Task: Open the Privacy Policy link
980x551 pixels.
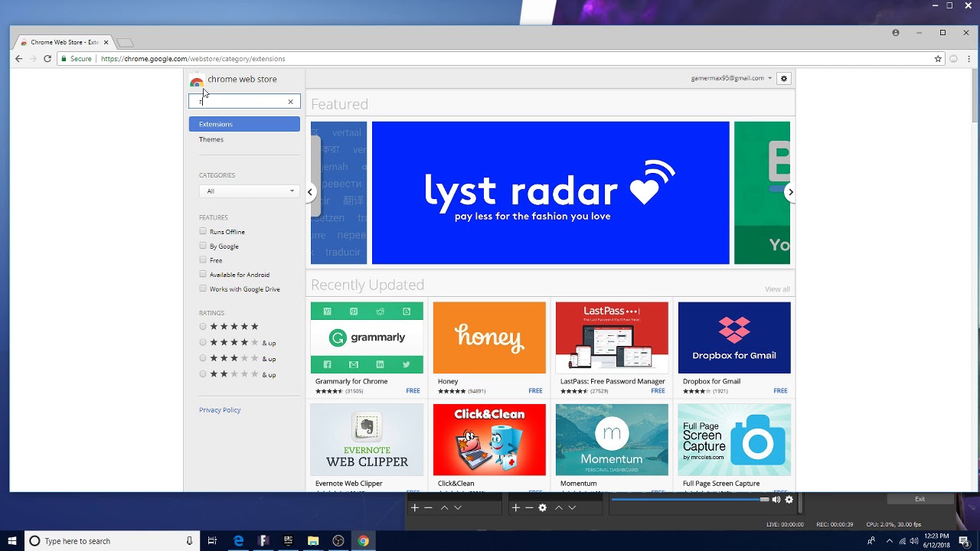Action: 220,410
